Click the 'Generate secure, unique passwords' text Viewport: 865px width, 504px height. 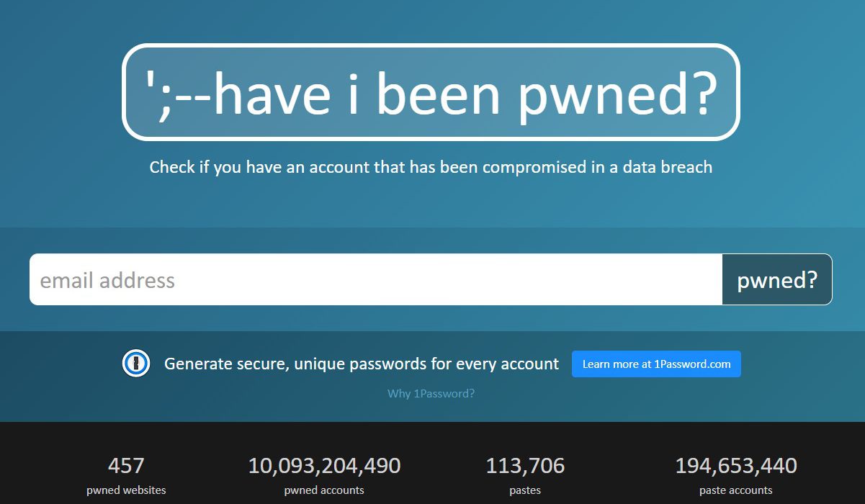361,364
